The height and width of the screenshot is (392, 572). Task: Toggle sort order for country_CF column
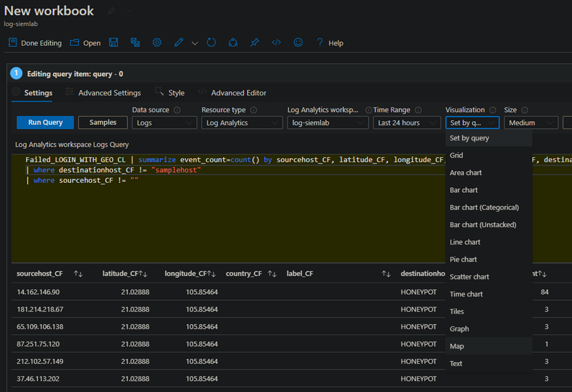[270, 273]
